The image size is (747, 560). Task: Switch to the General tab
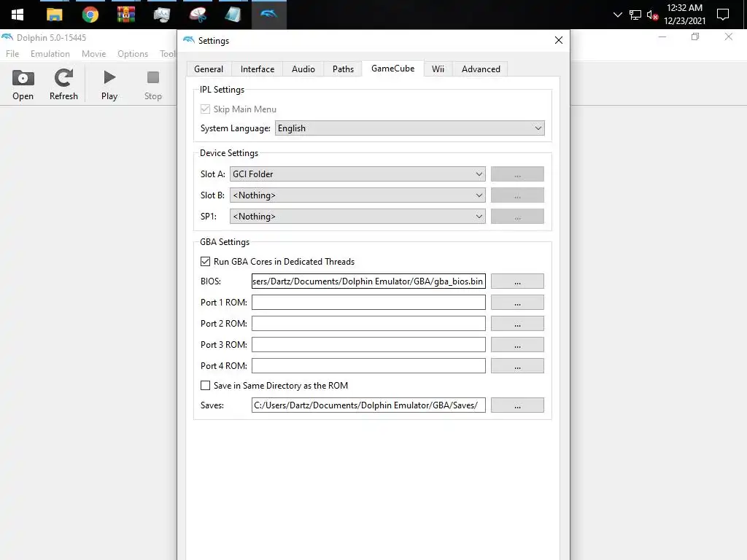pos(209,69)
